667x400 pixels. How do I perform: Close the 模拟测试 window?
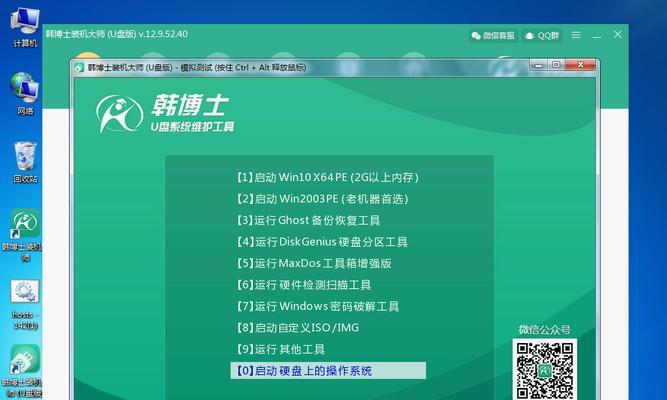click(x=580, y=65)
